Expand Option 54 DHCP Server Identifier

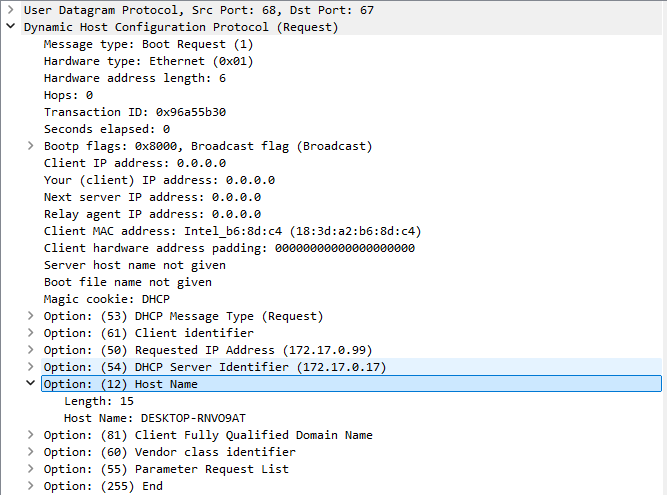click(x=31, y=367)
